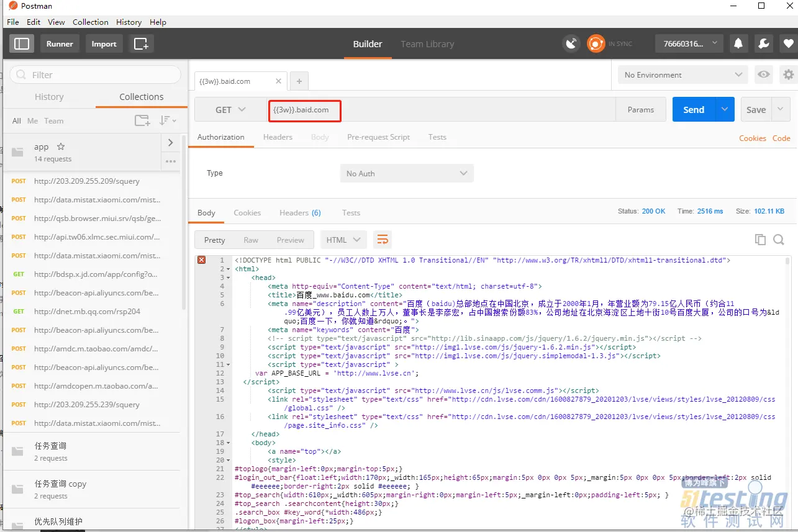798x532 pixels.
Task: Open the request Headers tab
Action: (x=278, y=137)
